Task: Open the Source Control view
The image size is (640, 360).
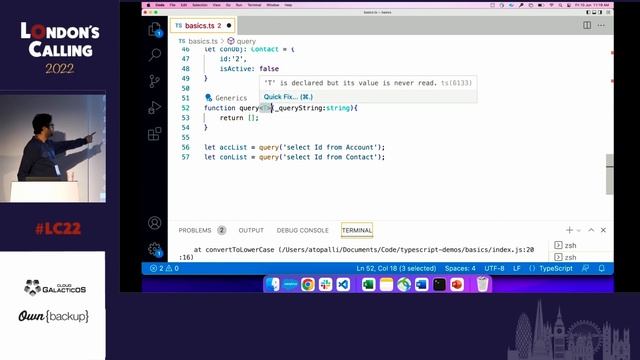Action: 155,81
